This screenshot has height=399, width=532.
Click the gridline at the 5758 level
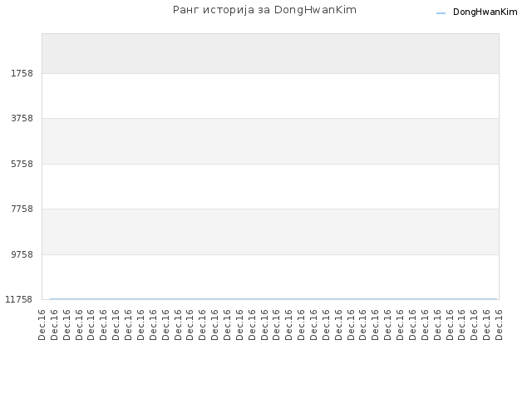click(x=270, y=164)
